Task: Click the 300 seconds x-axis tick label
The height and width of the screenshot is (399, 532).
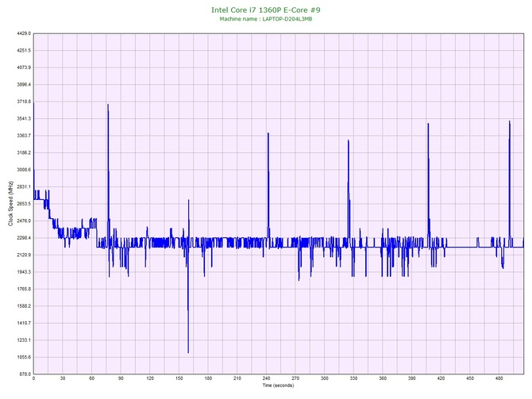Action: coord(325,378)
